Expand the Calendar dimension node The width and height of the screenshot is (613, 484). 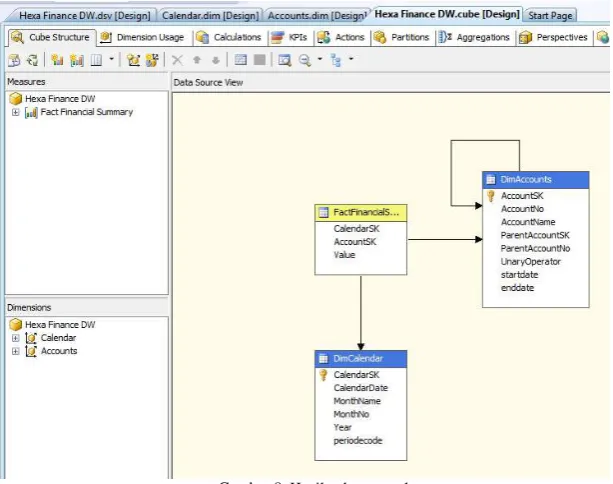click(15, 338)
